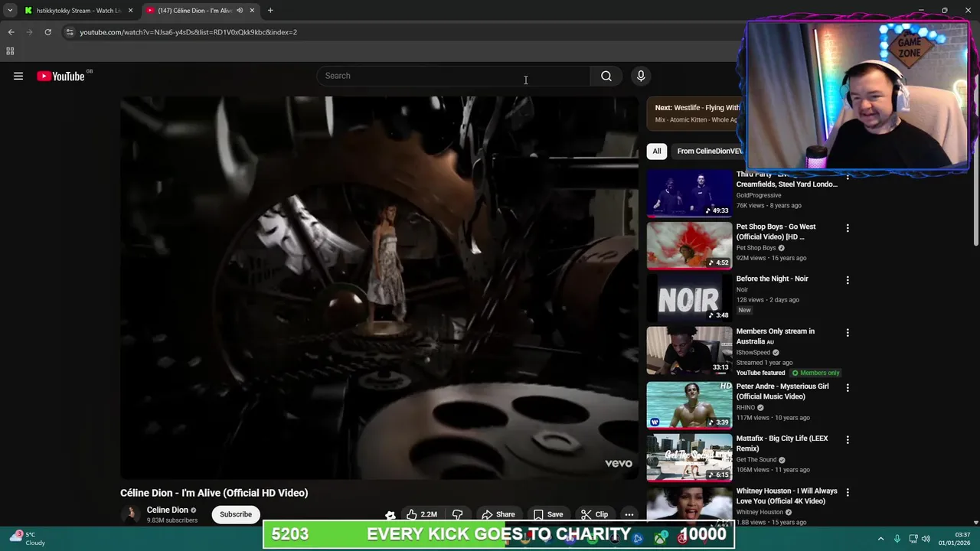Click the search magnifier button
Viewport: 980px width, 551px height.
click(x=606, y=76)
